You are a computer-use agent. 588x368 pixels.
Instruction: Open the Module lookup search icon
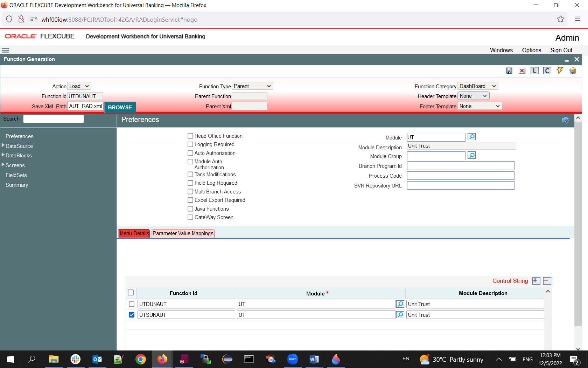pos(472,137)
